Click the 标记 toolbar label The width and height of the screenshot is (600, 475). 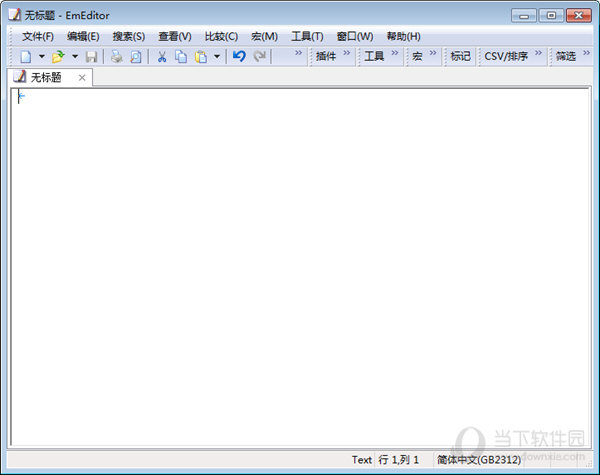(x=460, y=56)
